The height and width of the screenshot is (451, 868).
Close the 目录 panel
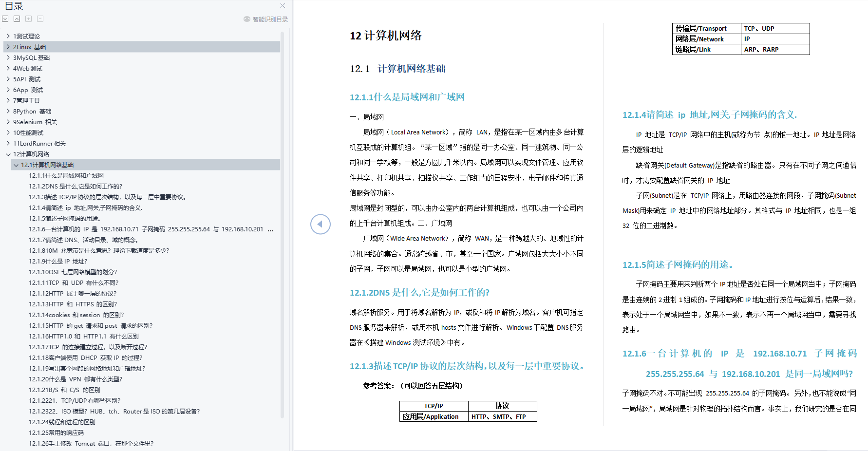click(x=283, y=6)
